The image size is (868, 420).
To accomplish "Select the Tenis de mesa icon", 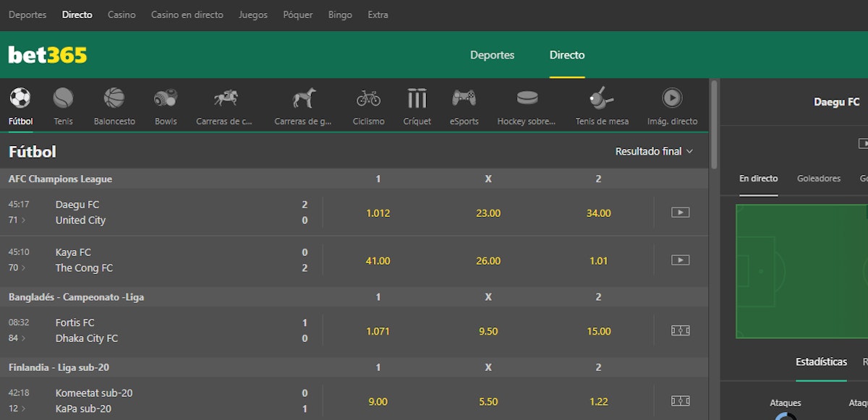I will click(x=602, y=98).
